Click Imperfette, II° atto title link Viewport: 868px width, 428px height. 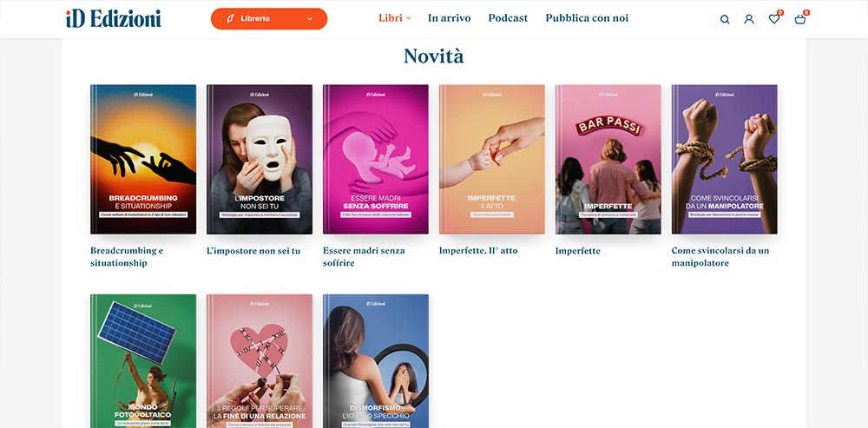[x=478, y=251]
